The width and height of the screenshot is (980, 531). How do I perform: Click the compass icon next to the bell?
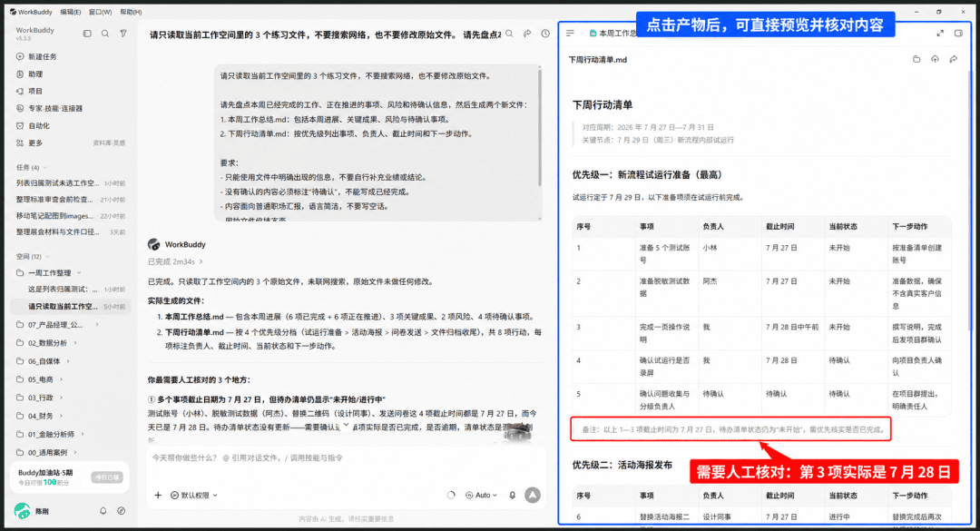[122, 511]
